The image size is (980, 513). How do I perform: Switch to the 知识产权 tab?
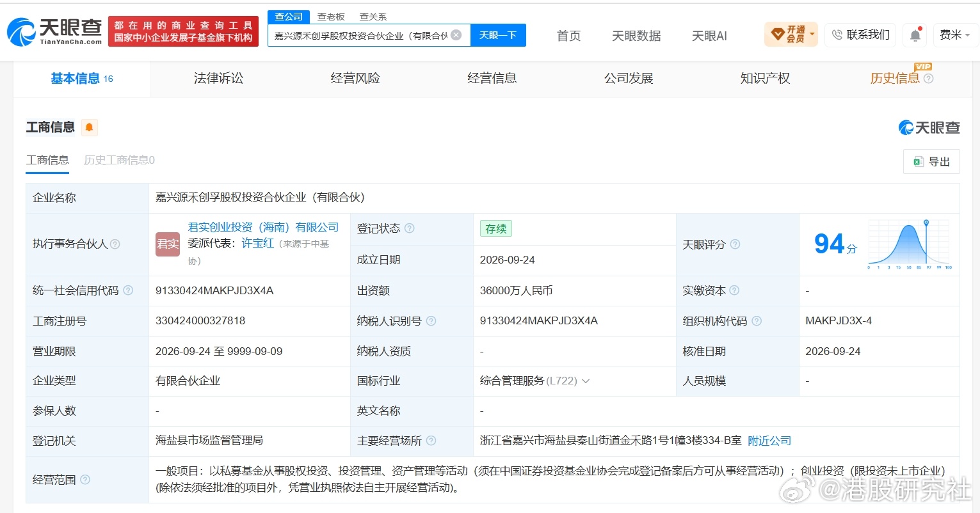pos(765,79)
